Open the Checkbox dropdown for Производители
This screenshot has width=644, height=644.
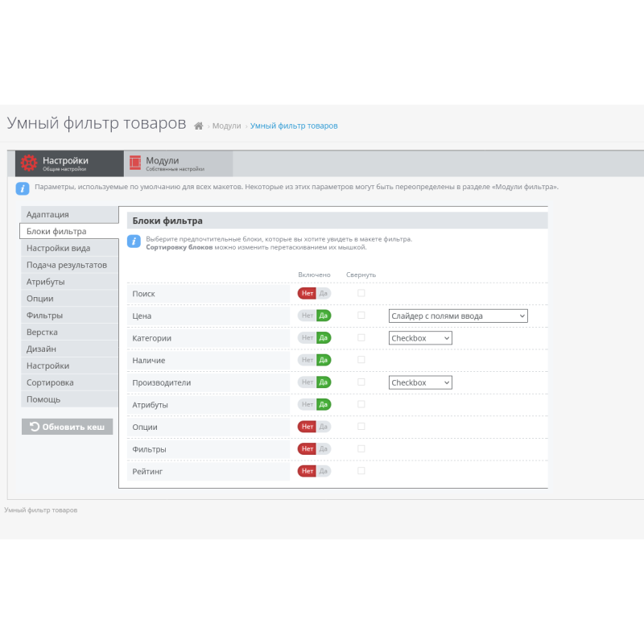(x=420, y=382)
